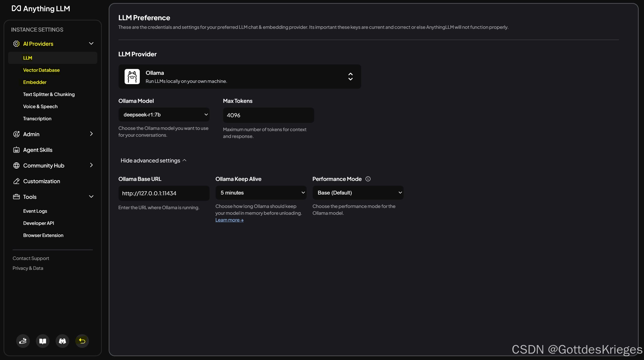Viewport: 644px width, 360px height.
Task: Collapse the AI Providers section
Action: click(x=91, y=43)
